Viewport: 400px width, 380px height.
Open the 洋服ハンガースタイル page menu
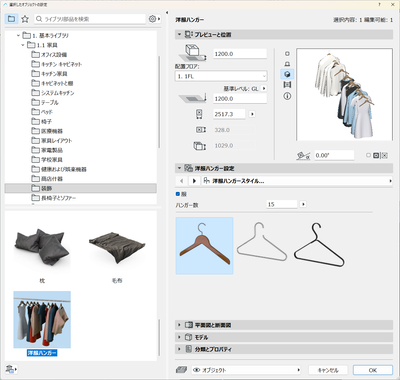[298, 181]
